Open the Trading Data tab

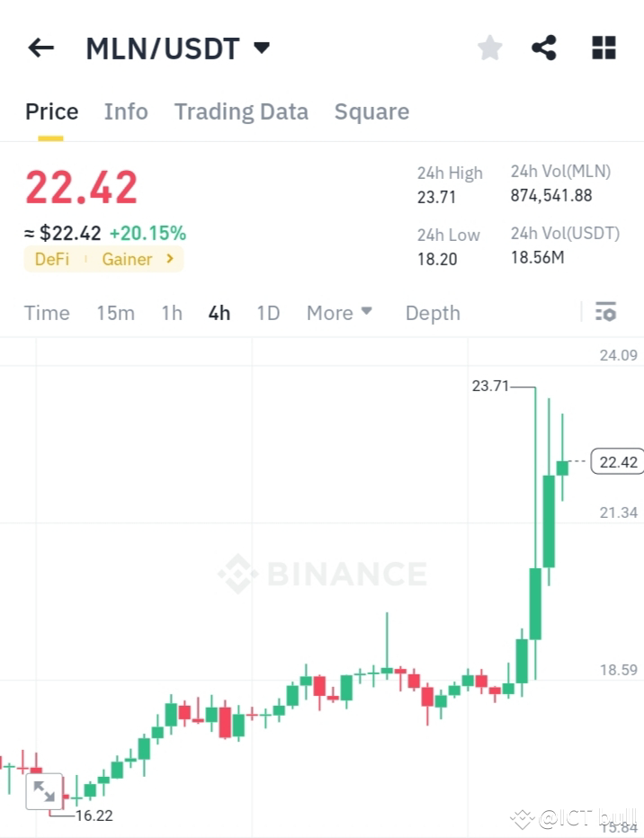[241, 111]
